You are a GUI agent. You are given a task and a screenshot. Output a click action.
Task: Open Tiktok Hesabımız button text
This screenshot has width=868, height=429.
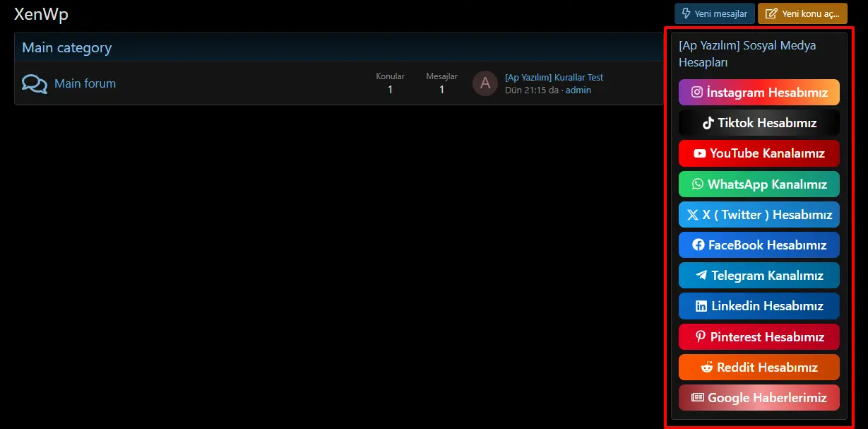[x=768, y=123]
